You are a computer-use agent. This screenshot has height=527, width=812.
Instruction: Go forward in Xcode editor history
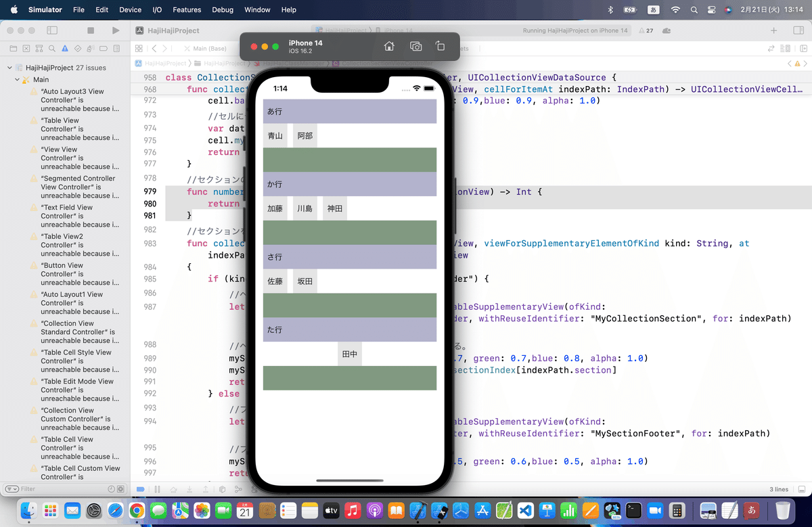click(x=164, y=49)
